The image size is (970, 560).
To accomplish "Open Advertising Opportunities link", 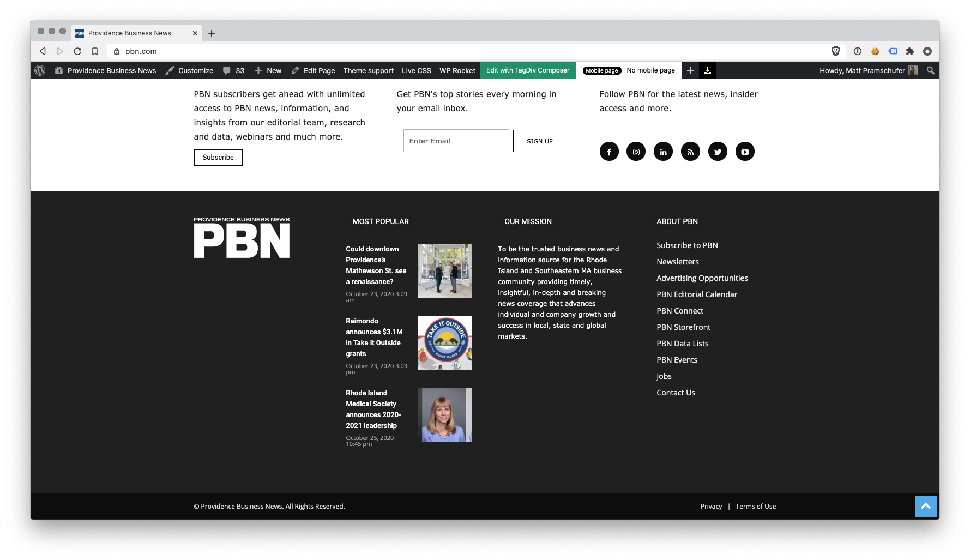I will [x=702, y=278].
